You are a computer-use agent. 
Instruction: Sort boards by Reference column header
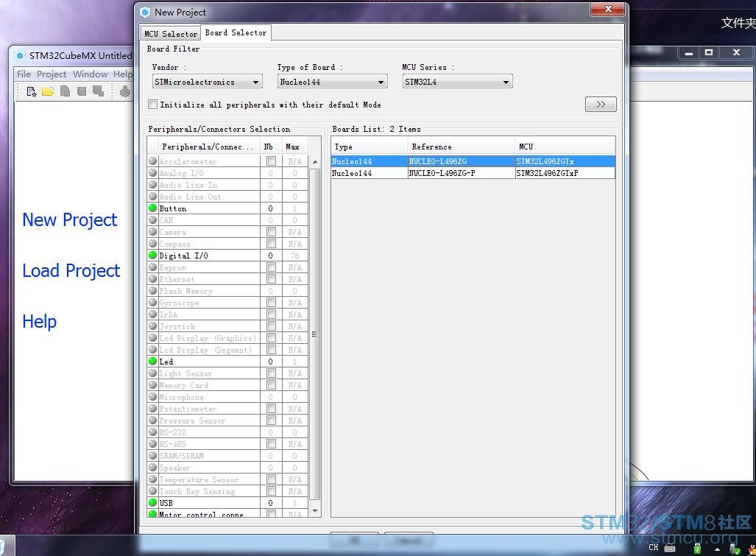click(462, 147)
